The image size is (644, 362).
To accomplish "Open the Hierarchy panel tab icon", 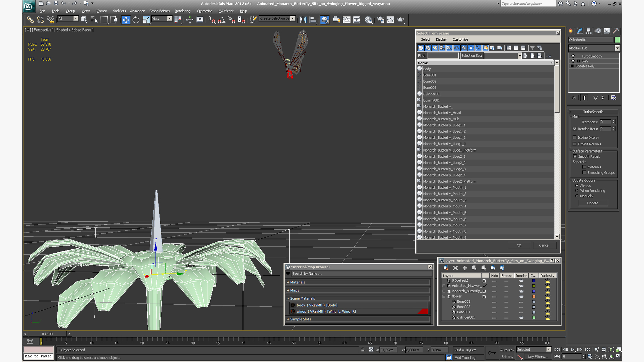I will tap(589, 31).
